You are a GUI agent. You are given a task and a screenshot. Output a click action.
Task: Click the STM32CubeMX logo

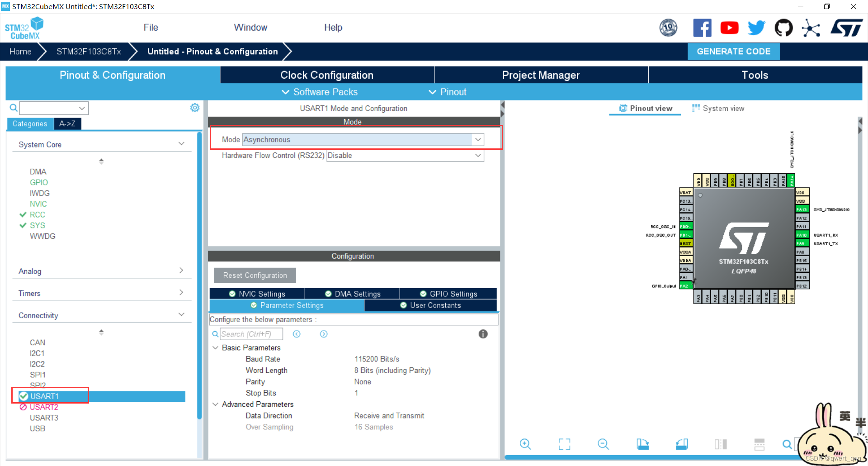pos(24,28)
